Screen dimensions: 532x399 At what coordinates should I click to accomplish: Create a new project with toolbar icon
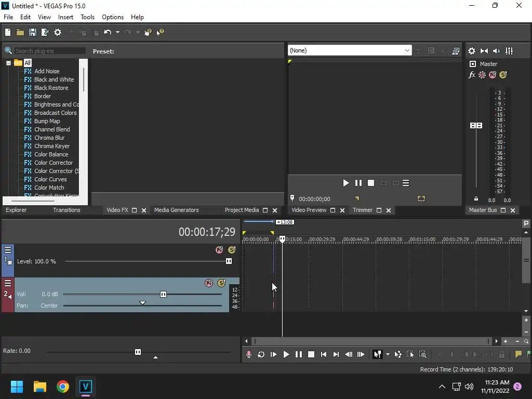8,32
